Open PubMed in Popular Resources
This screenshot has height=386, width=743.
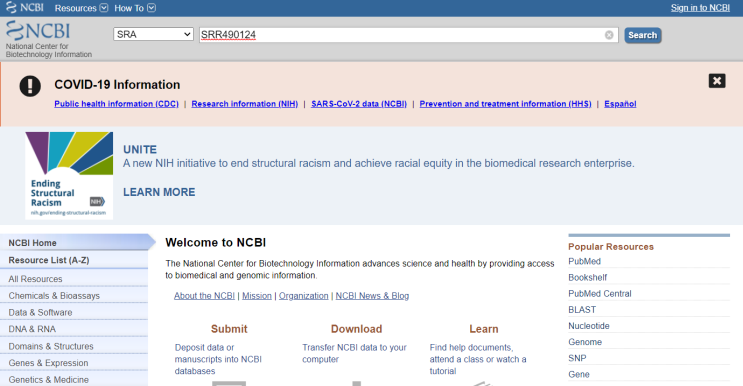[x=584, y=261]
